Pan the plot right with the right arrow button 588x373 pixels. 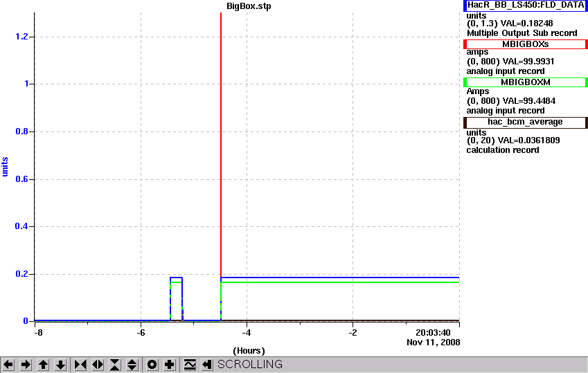pyautogui.click(x=26, y=365)
